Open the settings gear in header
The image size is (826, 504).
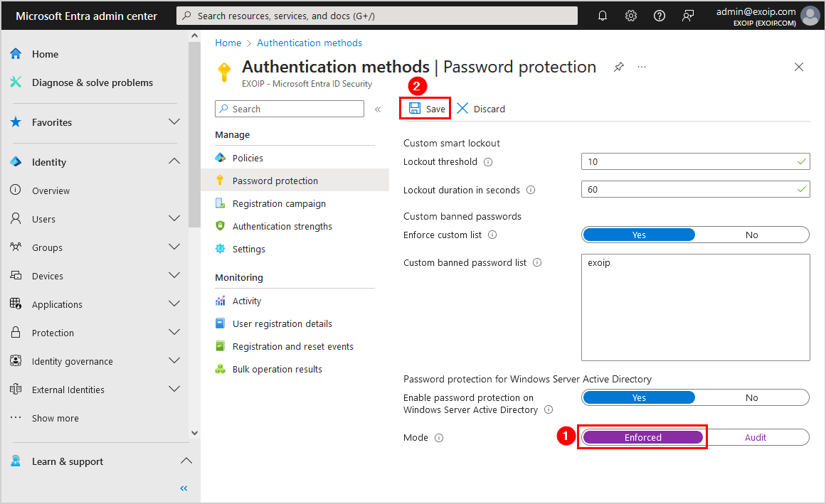point(631,16)
